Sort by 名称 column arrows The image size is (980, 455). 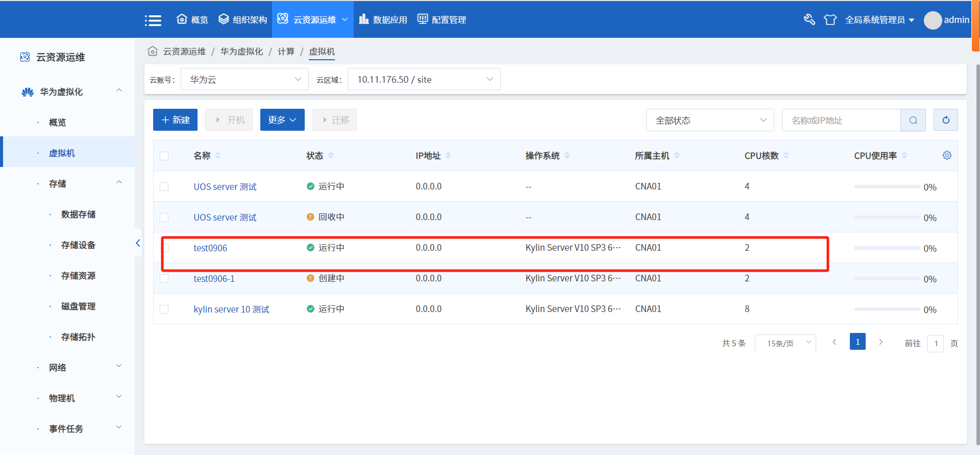point(218,155)
